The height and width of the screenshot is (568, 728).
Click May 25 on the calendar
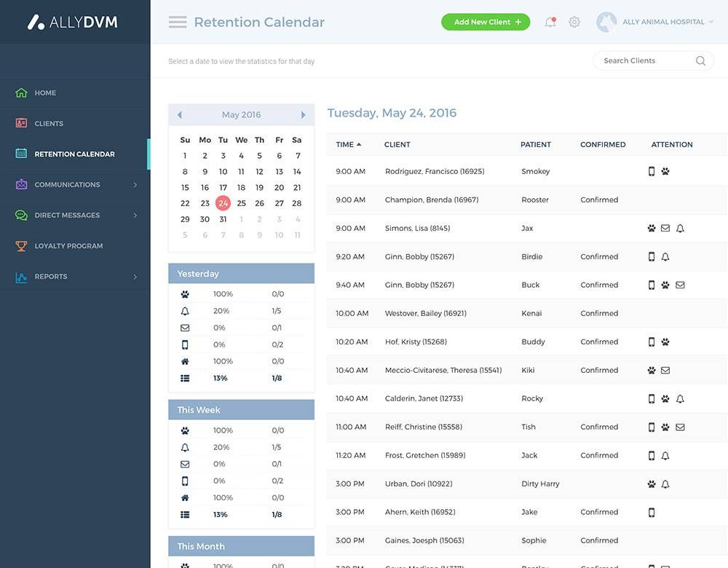coord(240,202)
